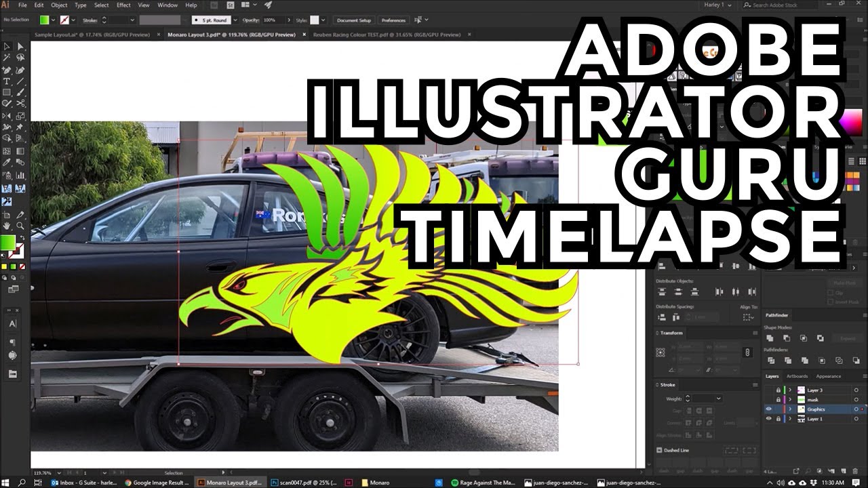The height and width of the screenshot is (488, 868).
Task: Open Photoshop scan0047.pdf from taskbar
Action: point(303,483)
